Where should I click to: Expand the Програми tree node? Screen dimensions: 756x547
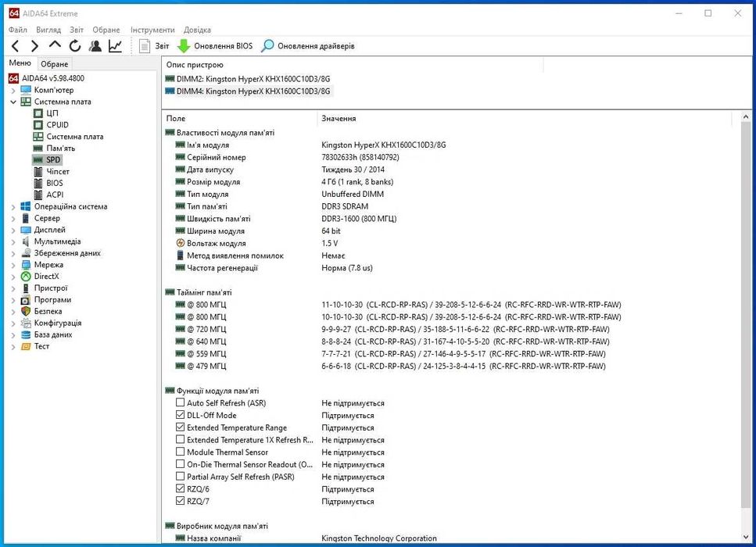(13, 300)
